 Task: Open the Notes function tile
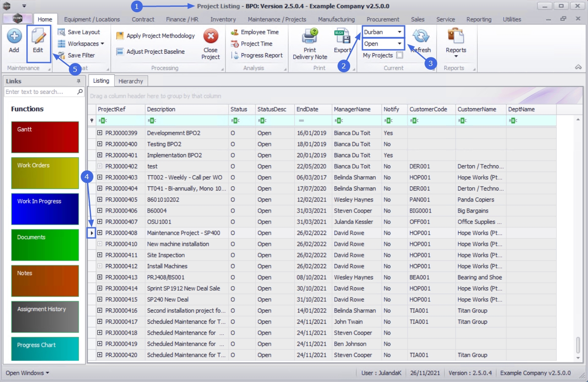[x=45, y=281]
